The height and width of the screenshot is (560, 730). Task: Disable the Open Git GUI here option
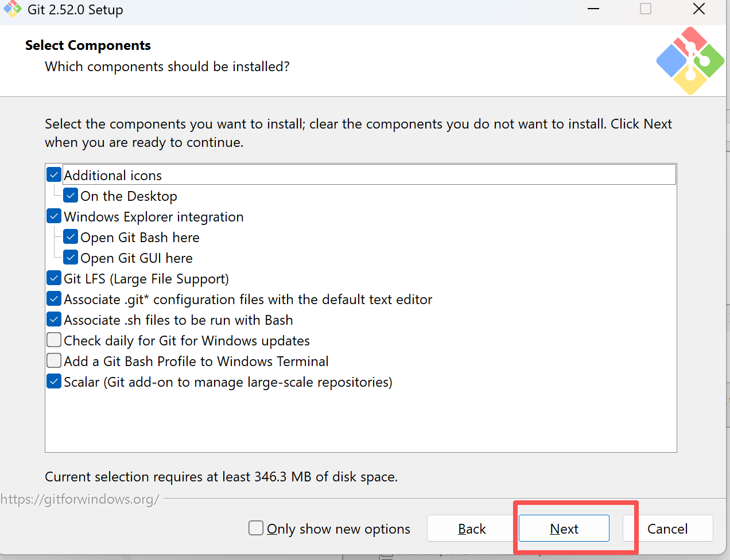pyautogui.click(x=71, y=258)
